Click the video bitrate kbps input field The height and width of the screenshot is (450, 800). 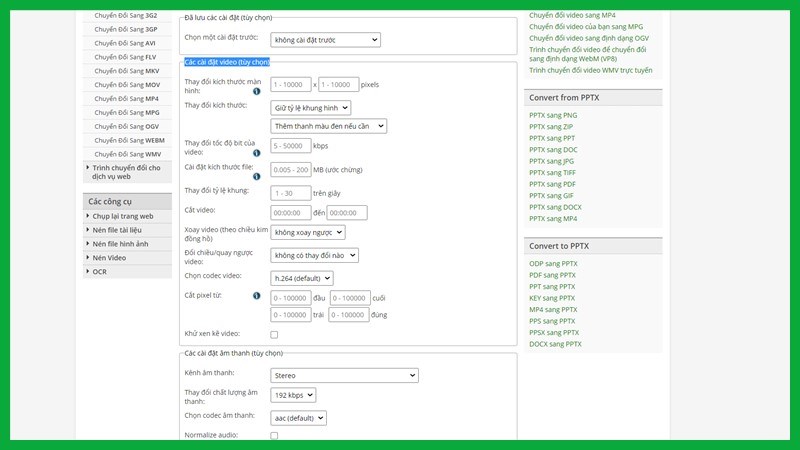click(290, 146)
